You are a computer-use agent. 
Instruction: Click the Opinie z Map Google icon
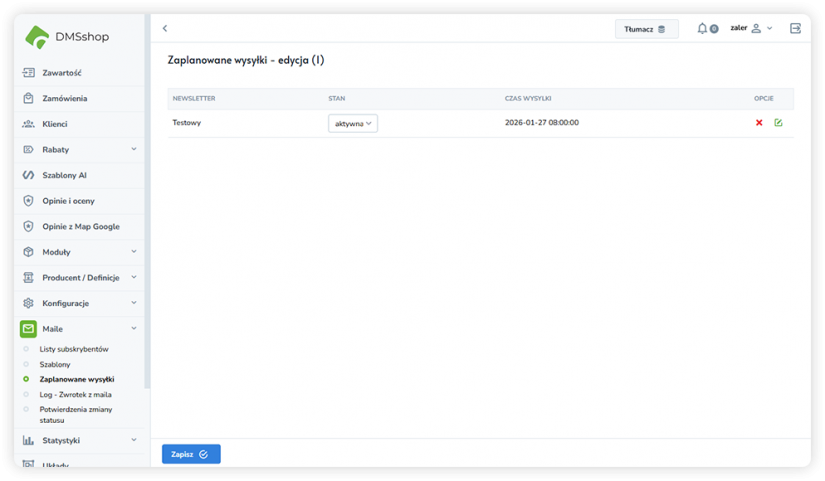(29, 226)
